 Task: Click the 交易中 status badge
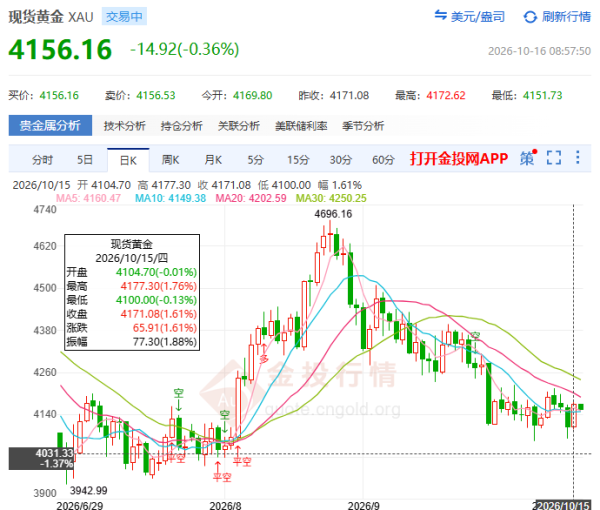point(124,17)
